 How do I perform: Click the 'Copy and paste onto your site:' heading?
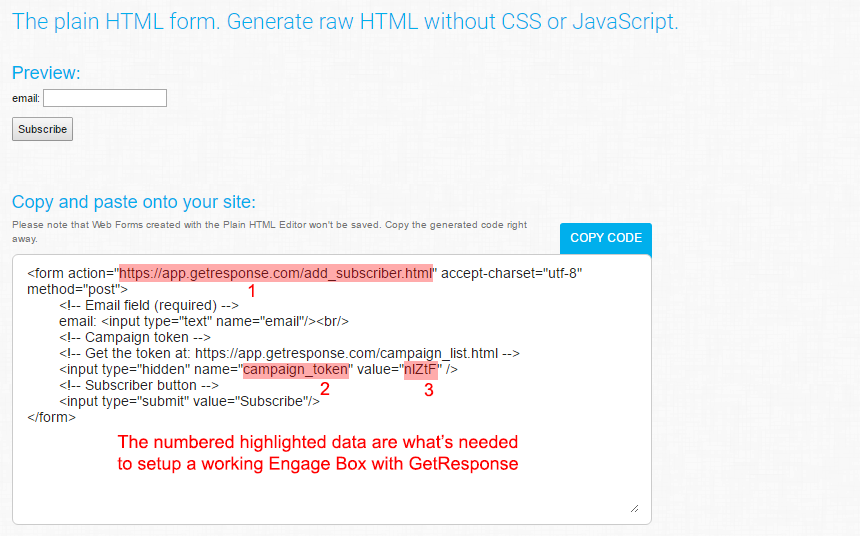coord(134,202)
